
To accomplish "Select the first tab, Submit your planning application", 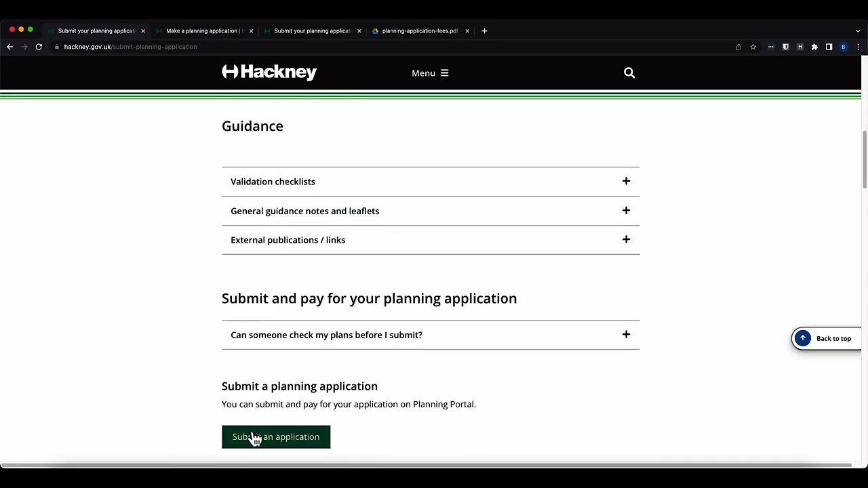I will 96,30.
